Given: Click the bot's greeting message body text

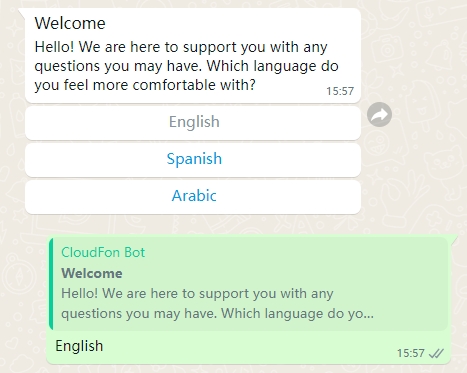Looking at the screenshot, I should [x=186, y=66].
